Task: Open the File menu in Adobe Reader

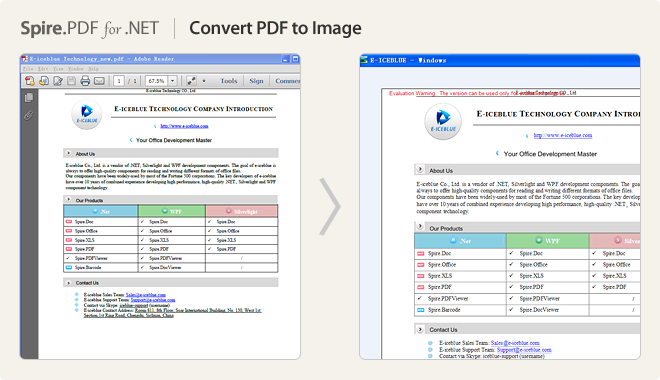Action: click(x=28, y=69)
